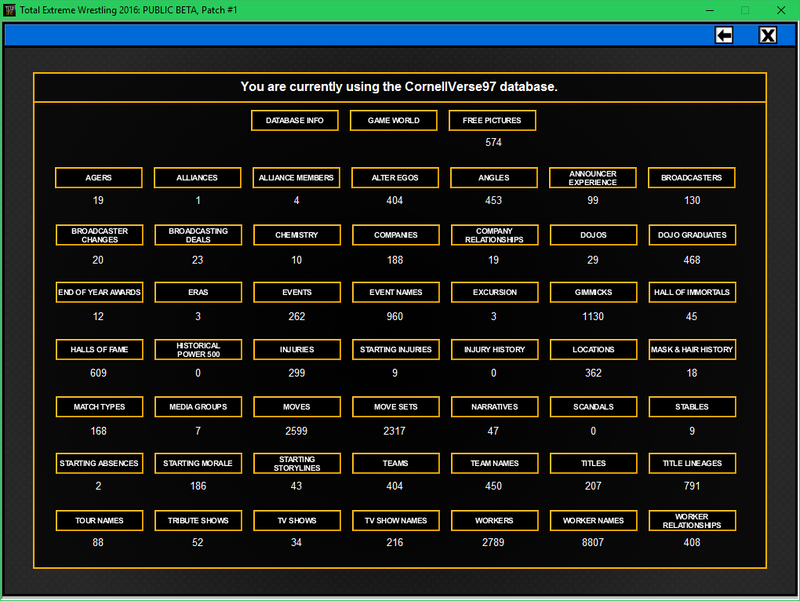
Task: Click the application icon in title bar
Action: point(9,10)
